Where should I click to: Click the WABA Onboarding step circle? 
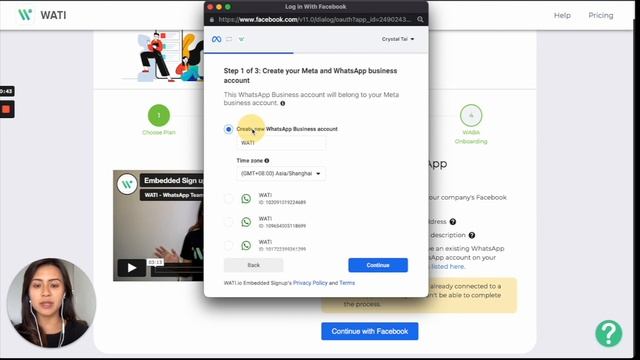pyautogui.click(x=471, y=116)
